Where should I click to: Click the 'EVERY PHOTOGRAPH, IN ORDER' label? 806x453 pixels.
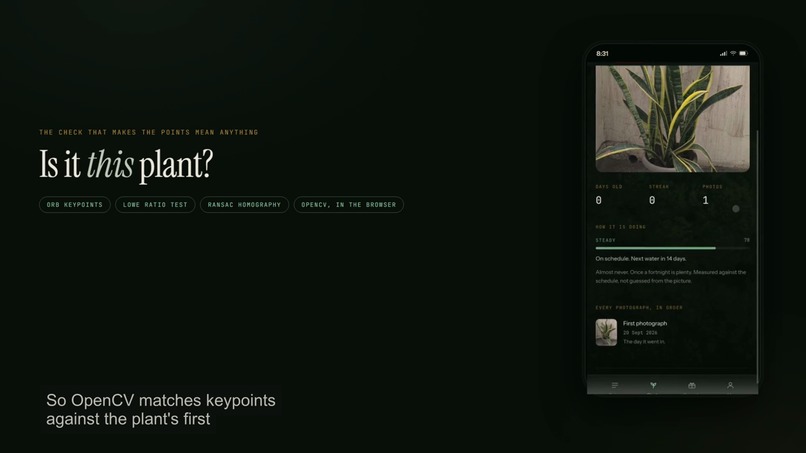(x=639, y=307)
